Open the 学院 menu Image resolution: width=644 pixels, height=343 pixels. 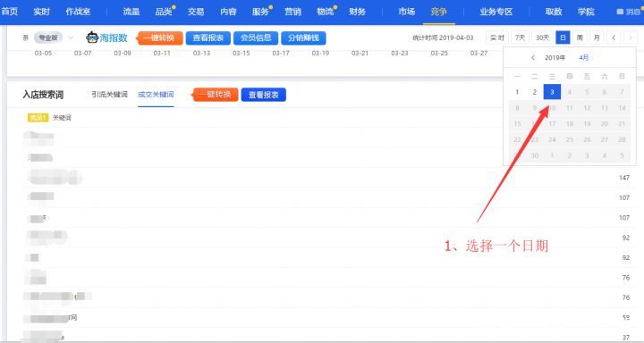[586, 12]
